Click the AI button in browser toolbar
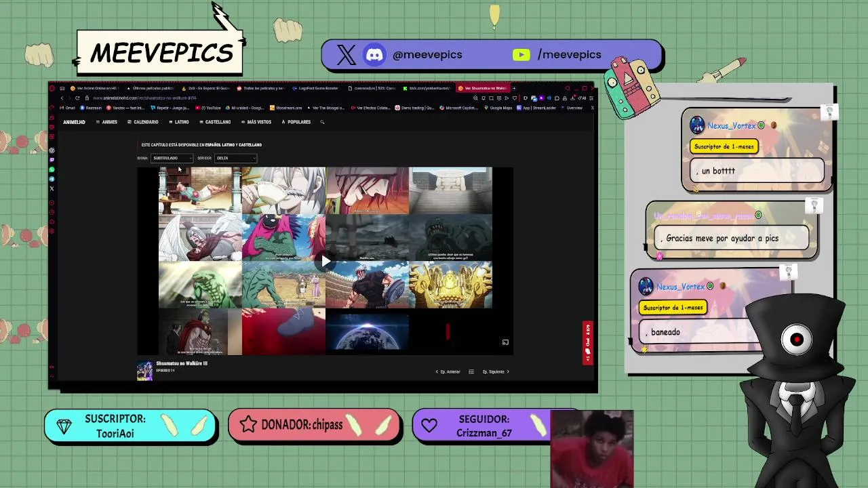 point(583,98)
